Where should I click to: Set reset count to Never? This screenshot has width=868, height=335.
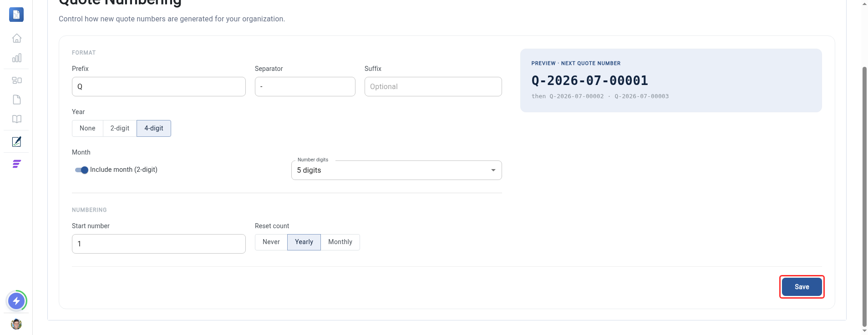(271, 242)
